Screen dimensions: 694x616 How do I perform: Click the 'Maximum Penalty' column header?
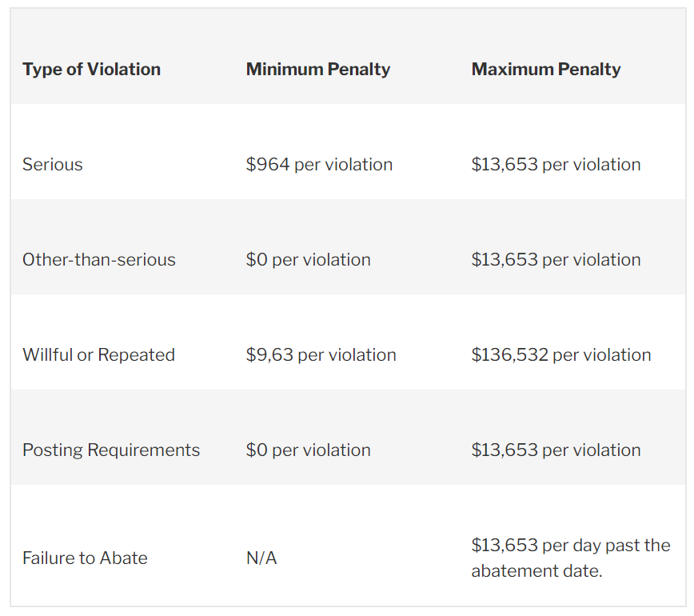click(546, 70)
